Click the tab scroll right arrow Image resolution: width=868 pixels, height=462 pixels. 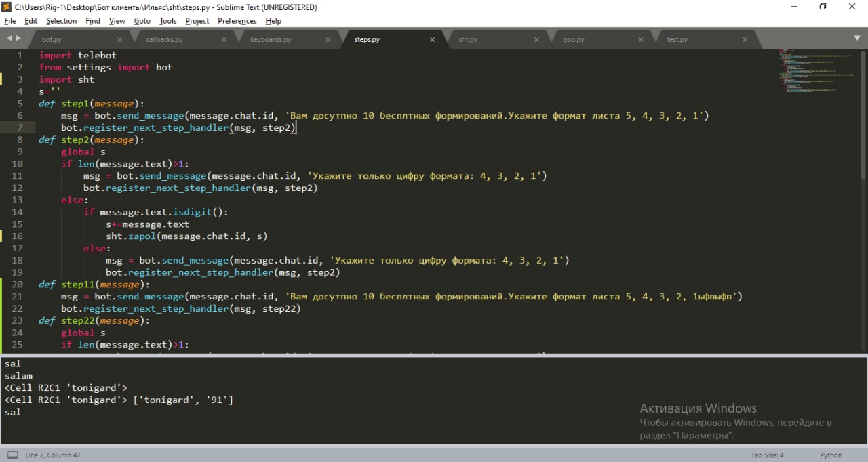pyautogui.click(x=18, y=39)
